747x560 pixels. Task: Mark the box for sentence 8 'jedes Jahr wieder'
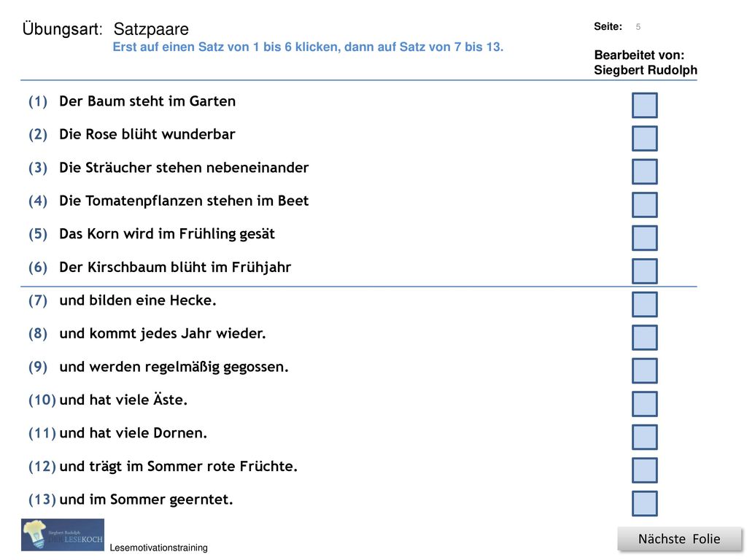pos(645,337)
